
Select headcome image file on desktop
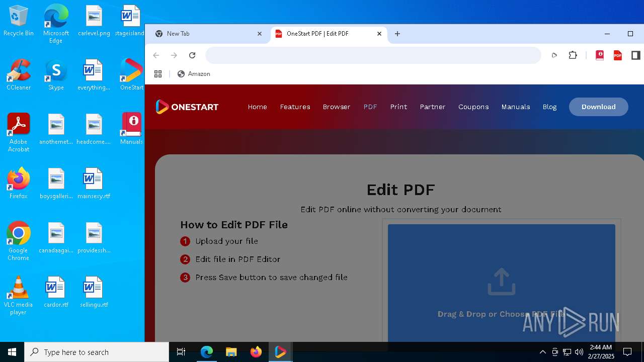(94, 130)
